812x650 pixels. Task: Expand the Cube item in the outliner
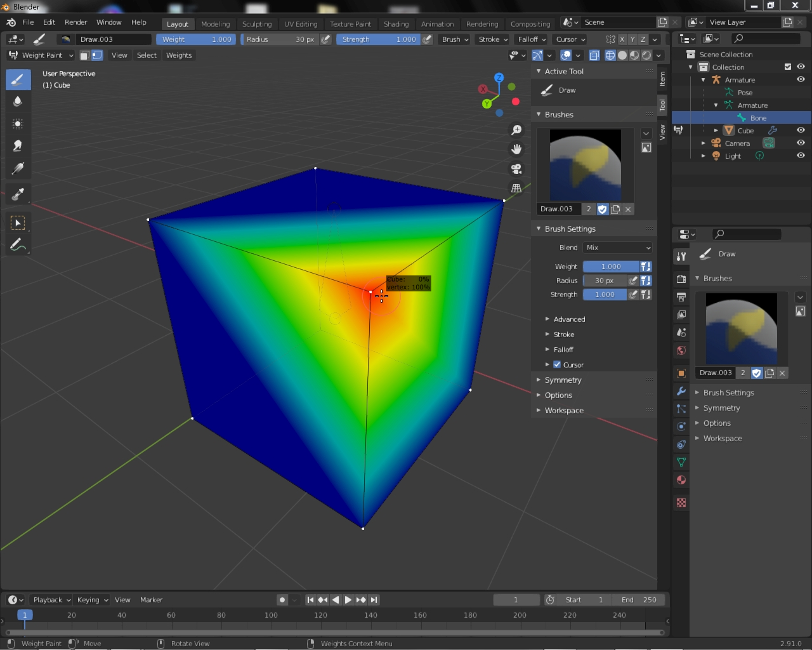[x=716, y=130]
